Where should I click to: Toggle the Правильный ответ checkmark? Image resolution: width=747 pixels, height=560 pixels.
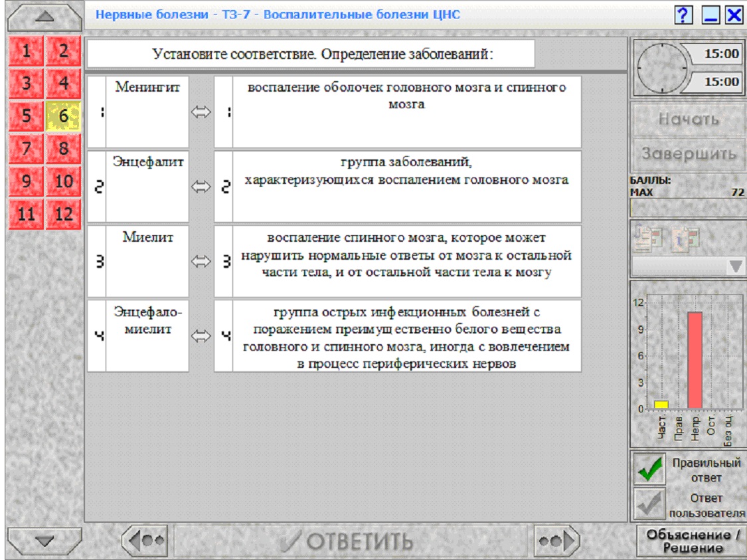tap(650, 469)
